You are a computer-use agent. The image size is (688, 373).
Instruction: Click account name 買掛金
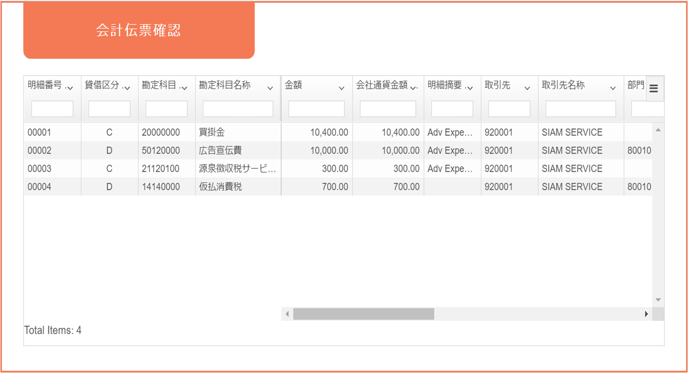211,132
